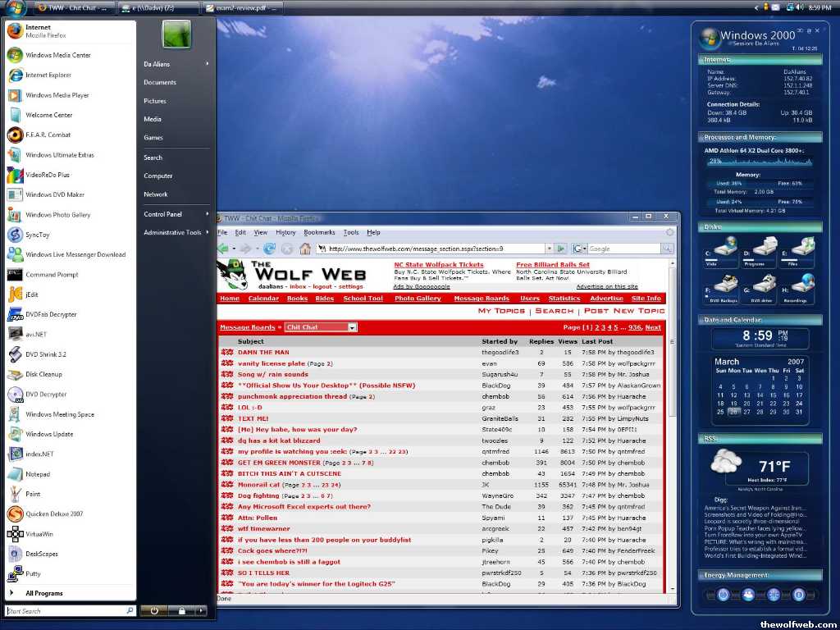Open the Control Panel entry in the Start menu

click(162, 214)
